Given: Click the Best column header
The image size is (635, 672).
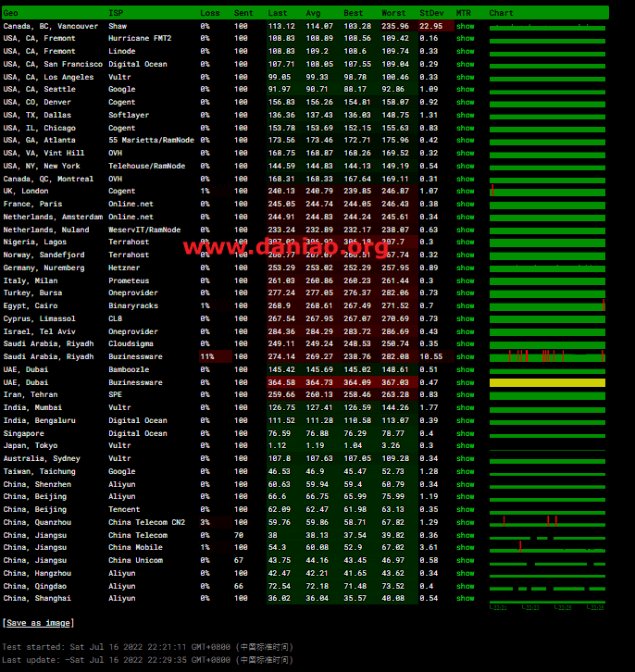Looking at the screenshot, I should coord(353,13).
